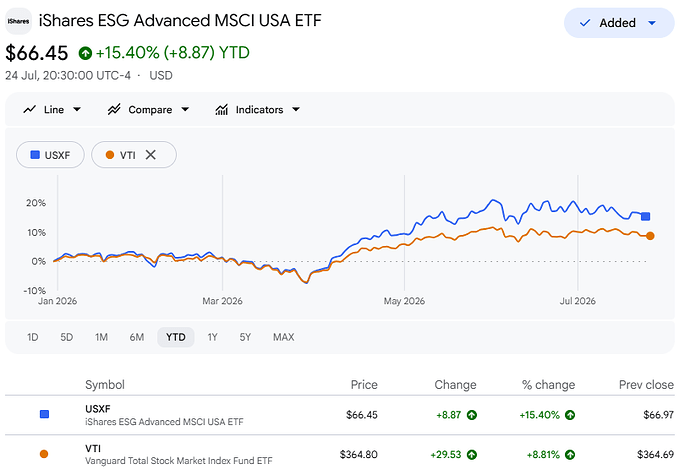
Task: Open Vanguard Total Stock Market Index Fund ETF
Action: 179,461
